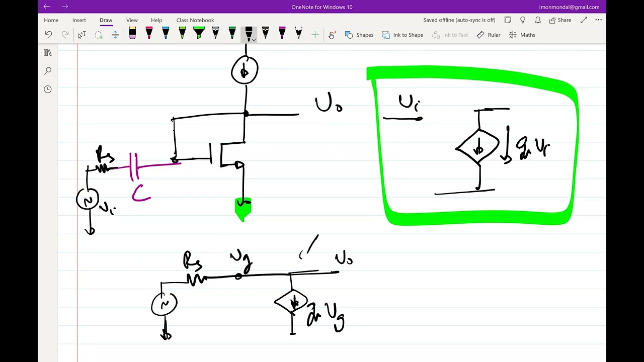This screenshot has height=362, width=644.
Task: Show notebook navigation panes
Action: [x=48, y=53]
